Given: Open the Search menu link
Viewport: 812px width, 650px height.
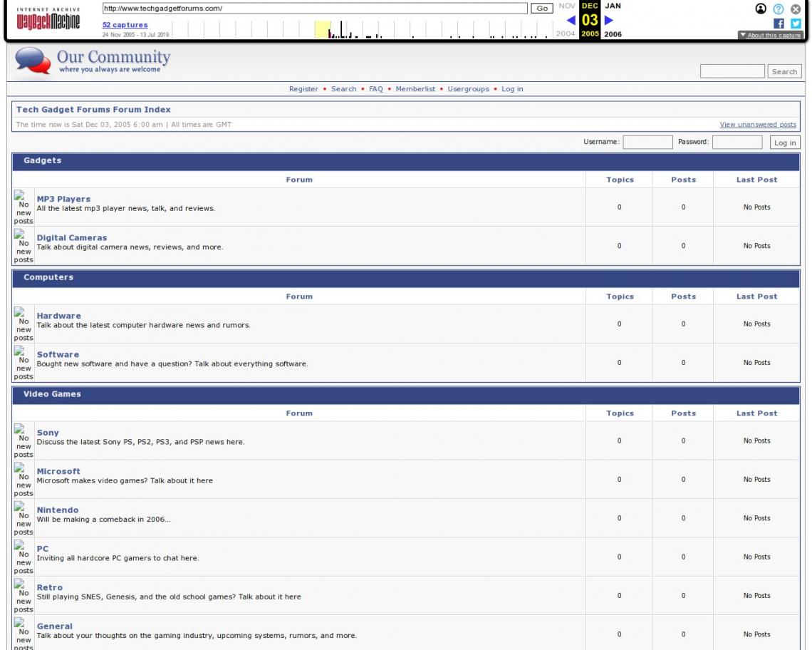Looking at the screenshot, I should click(x=344, y=89).
